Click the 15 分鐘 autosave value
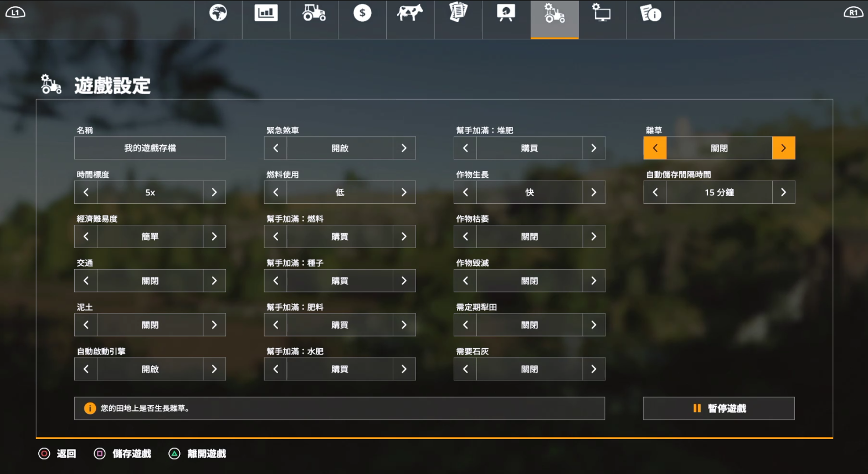The image size is (868, 474). (x=720, y=192)
